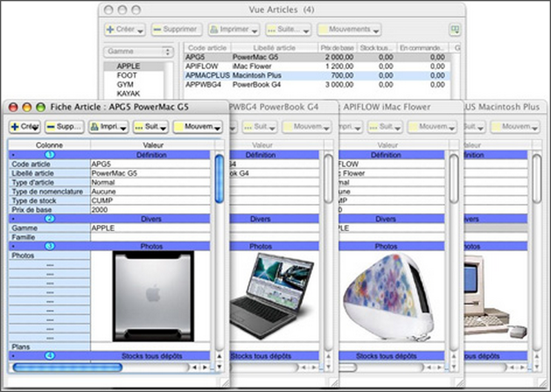551x392 pixels.
Task: Collapse section 1 Définition in APG5 window
Action: coord(50,155)
